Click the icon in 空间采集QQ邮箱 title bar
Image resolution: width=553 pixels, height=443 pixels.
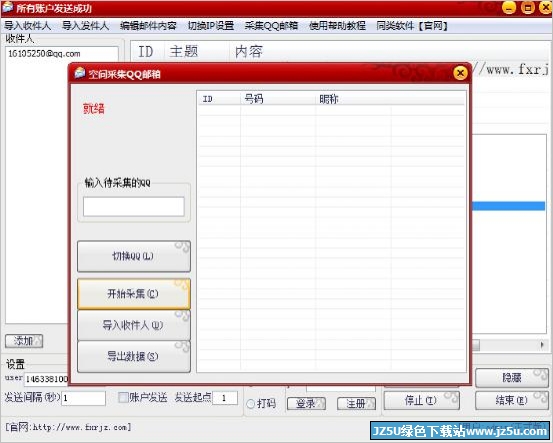pos(80,73)
